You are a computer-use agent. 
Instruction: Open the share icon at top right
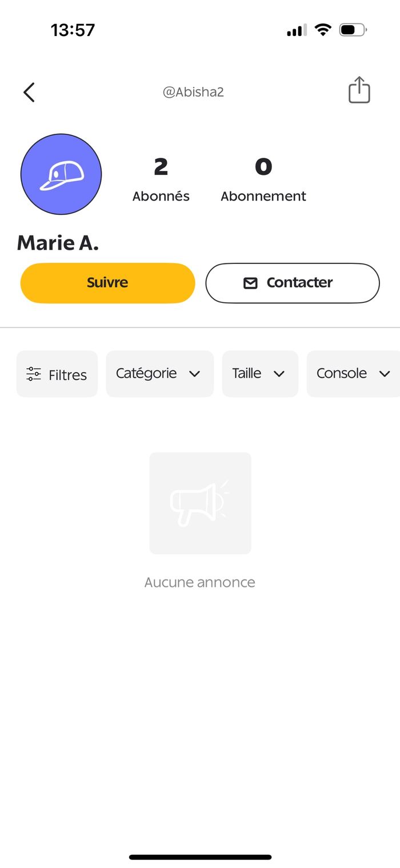point(359,90)
